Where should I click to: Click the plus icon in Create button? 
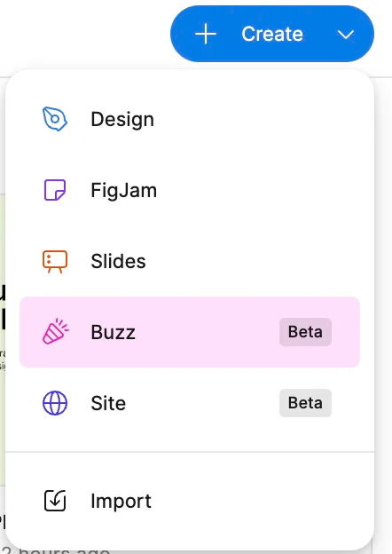coord(206,35)
